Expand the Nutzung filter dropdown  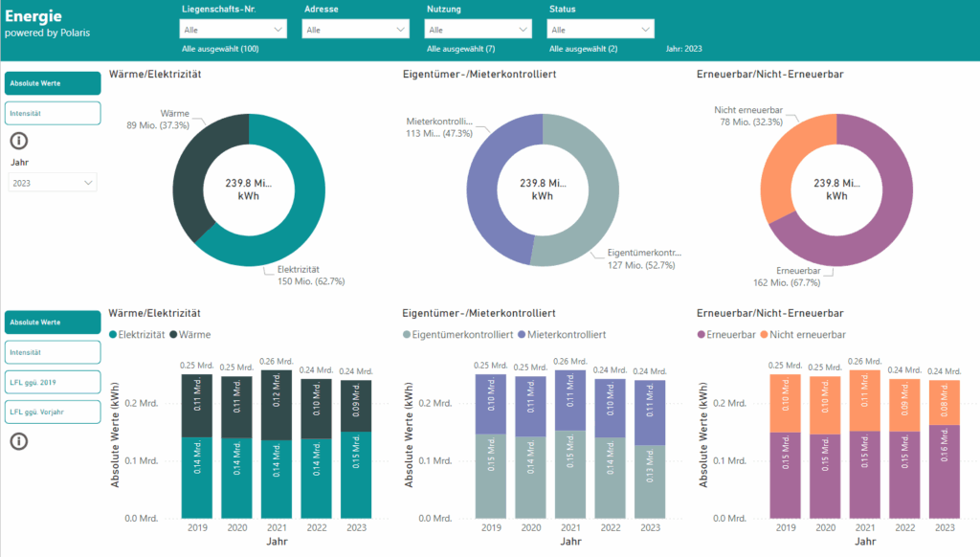[x=479, y=30]
